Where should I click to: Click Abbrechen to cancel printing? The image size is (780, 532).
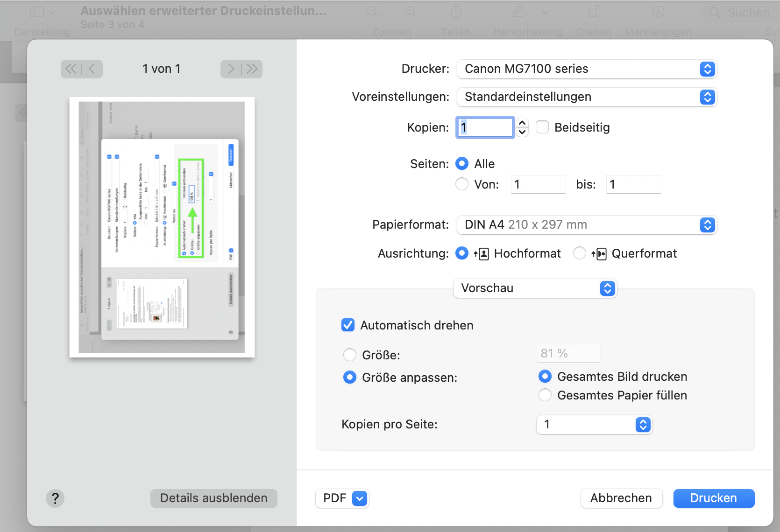(x=621, y=498)
